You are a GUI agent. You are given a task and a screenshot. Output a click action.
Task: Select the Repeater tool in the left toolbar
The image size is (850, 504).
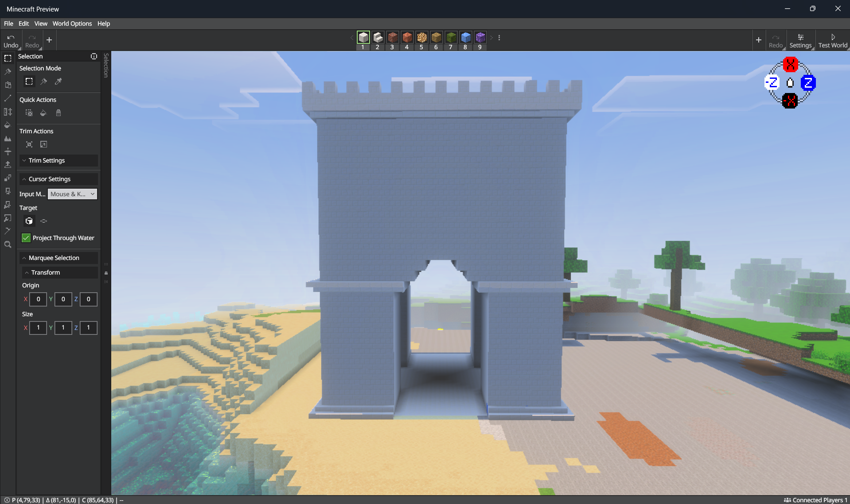8,178
